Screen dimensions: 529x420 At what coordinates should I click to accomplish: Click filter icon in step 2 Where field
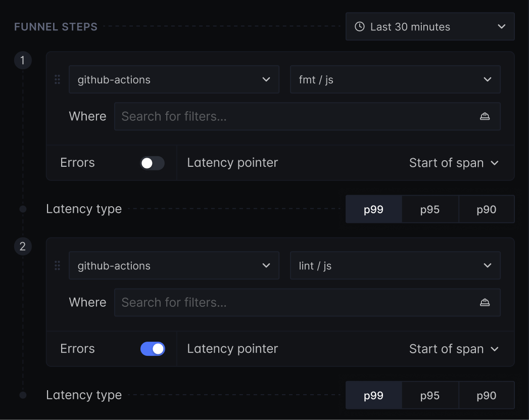click(485, 302)
